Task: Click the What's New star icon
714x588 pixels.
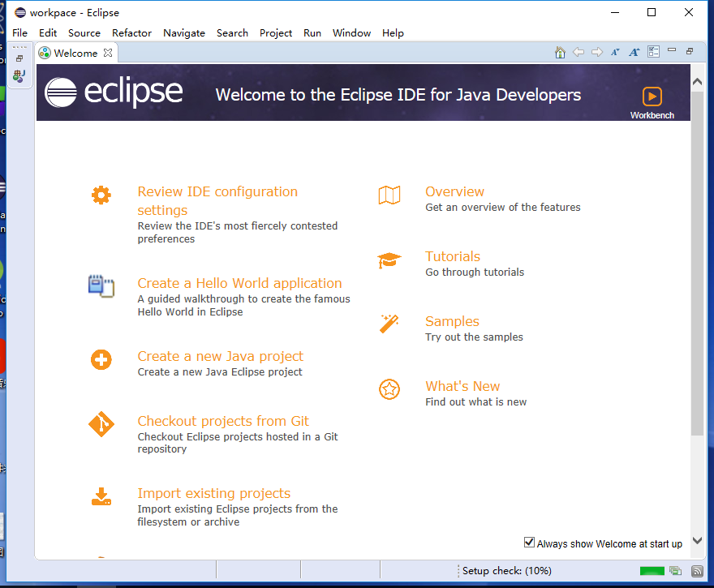Action: point(389,389)
